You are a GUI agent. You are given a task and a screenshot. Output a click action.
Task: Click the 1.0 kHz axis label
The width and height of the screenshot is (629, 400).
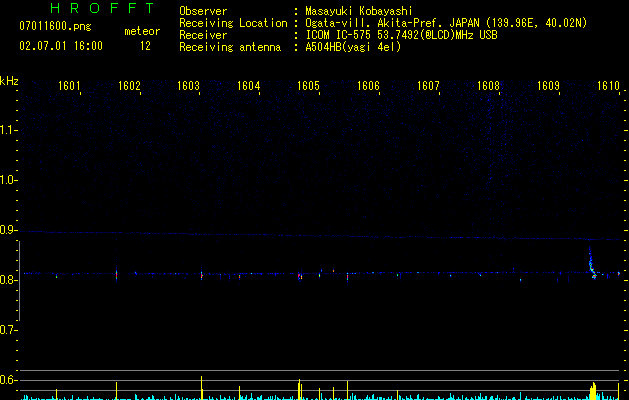(8, 180)
